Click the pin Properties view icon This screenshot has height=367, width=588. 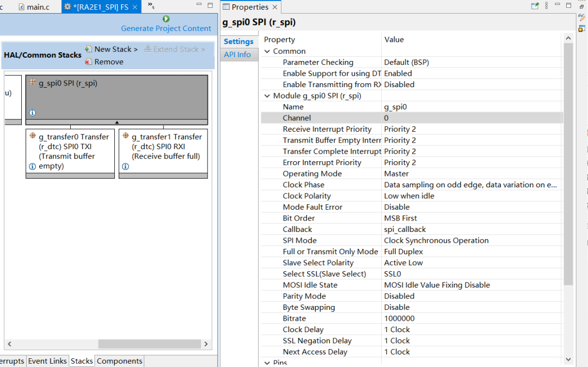point(535,6)
